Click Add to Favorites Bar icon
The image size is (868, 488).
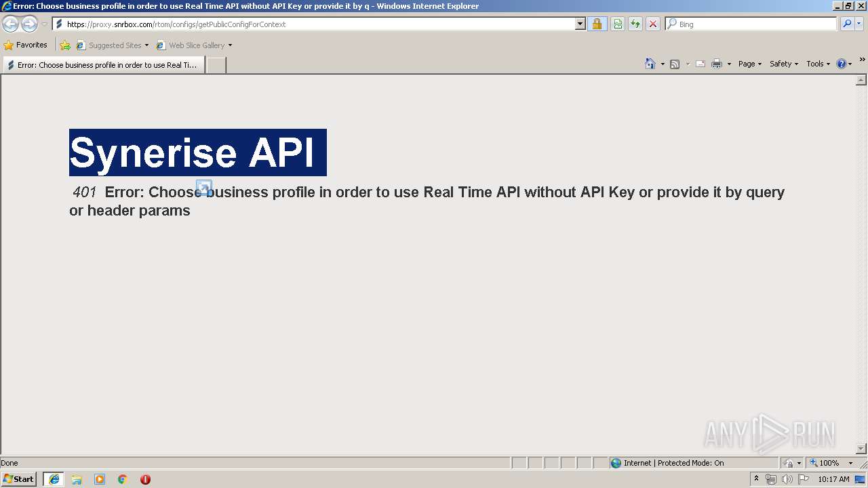point(65,45)
